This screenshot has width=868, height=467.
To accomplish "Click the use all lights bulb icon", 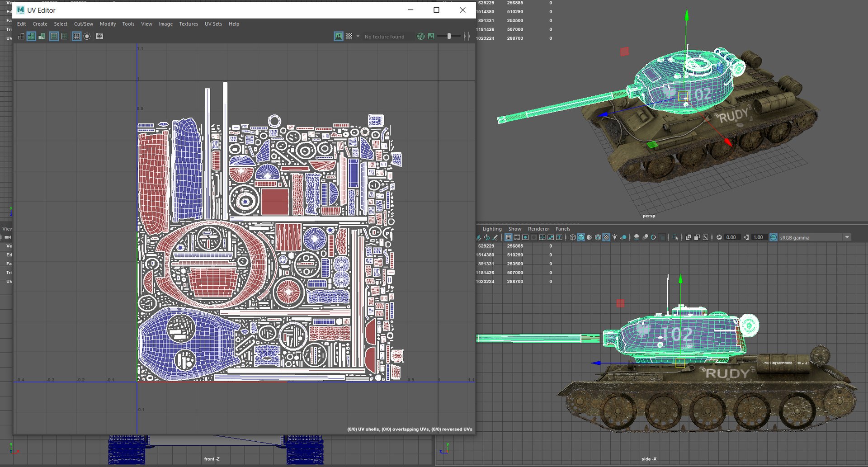I will (615, 237).
